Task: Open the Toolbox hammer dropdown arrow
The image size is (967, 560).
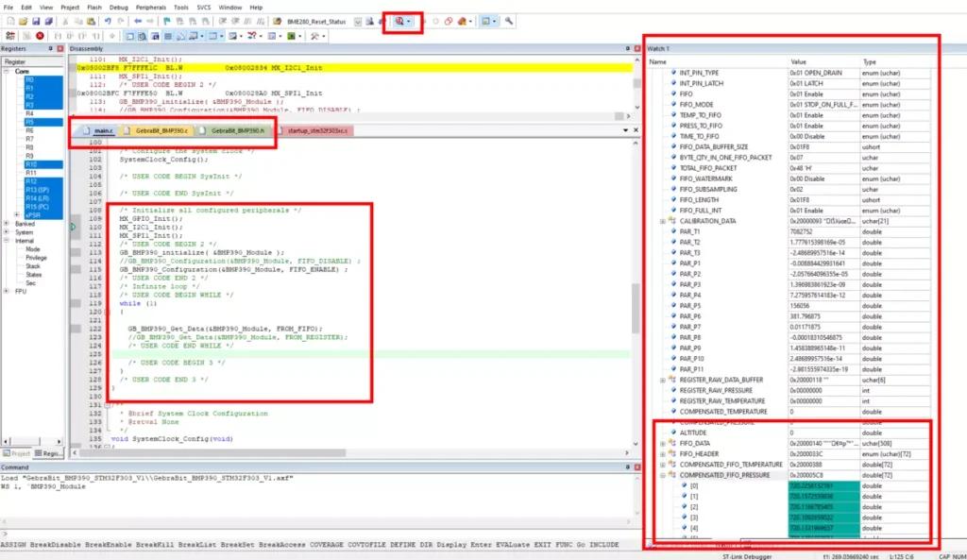Action: (324, 37)
